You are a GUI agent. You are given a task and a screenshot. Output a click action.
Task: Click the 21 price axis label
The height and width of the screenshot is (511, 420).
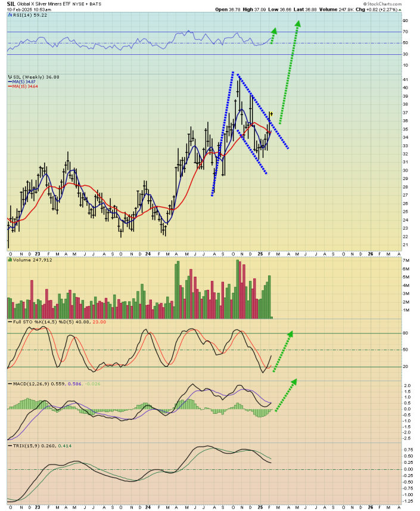pyautogui.click(x=405, y=245)
